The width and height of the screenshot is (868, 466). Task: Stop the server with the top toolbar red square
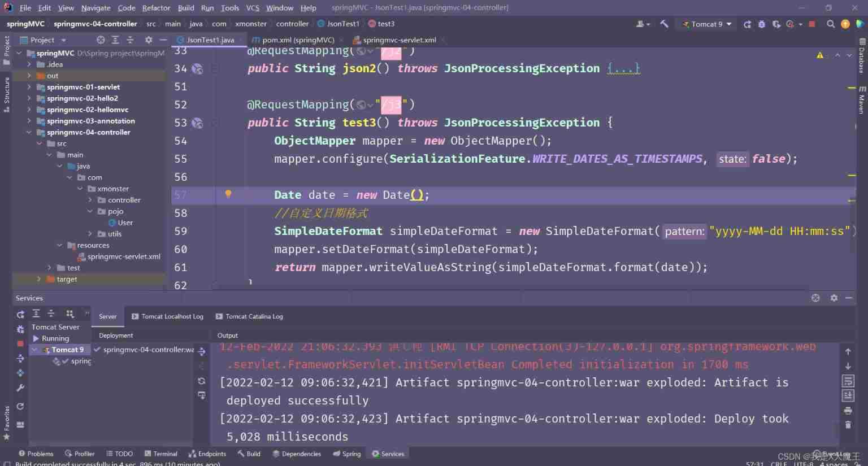pos(812,24)
